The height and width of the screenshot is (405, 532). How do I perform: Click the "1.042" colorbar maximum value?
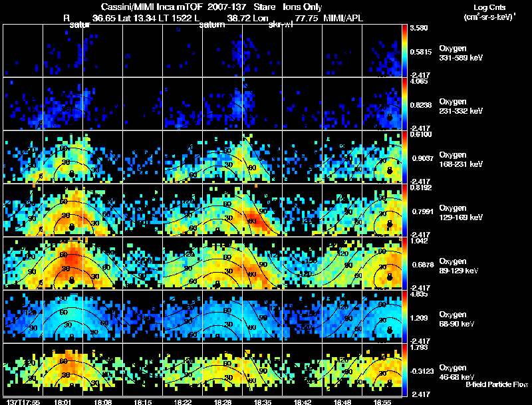[419, 241]
